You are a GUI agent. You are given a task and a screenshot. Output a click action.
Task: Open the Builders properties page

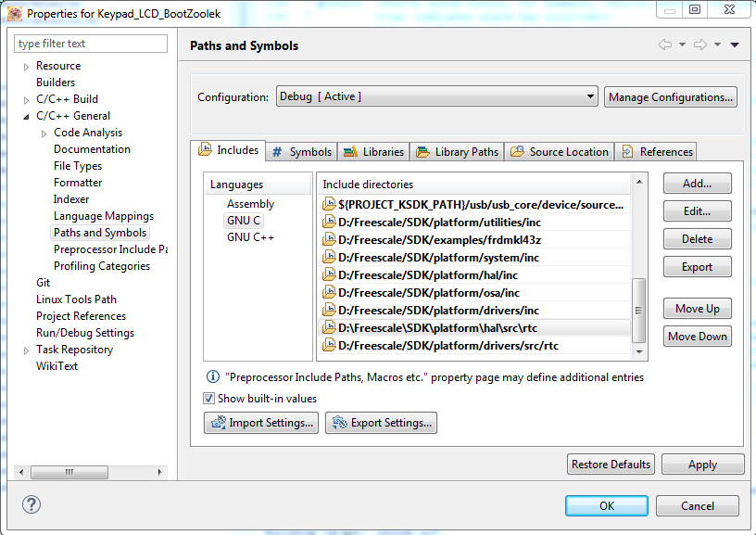[x=56, y=83]
